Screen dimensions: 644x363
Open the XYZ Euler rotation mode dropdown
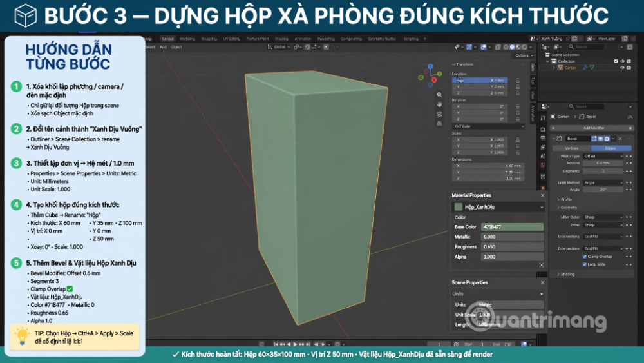click(488, 126)
